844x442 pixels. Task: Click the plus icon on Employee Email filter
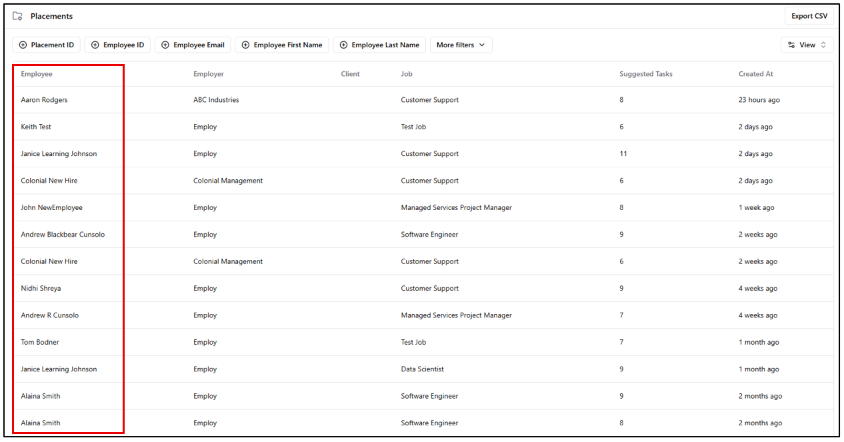point(165,45)
